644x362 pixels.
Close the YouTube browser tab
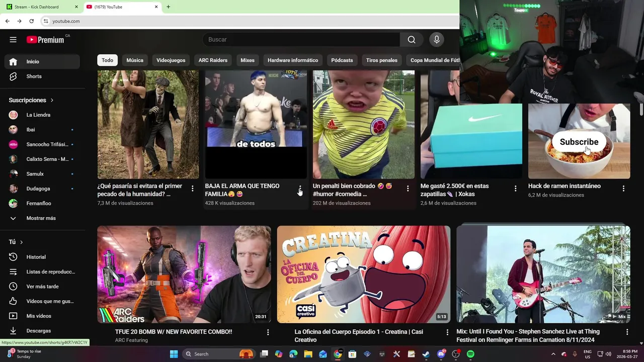(x=156, y=7)
